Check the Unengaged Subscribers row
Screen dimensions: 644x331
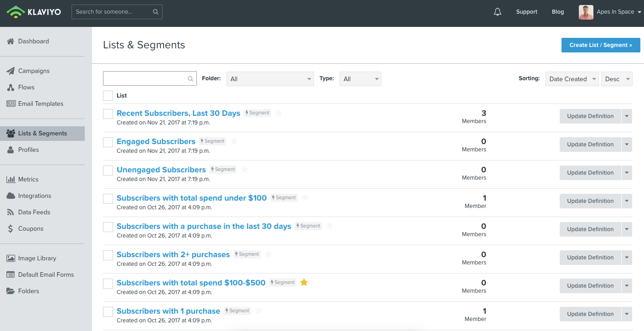[108, 171]
